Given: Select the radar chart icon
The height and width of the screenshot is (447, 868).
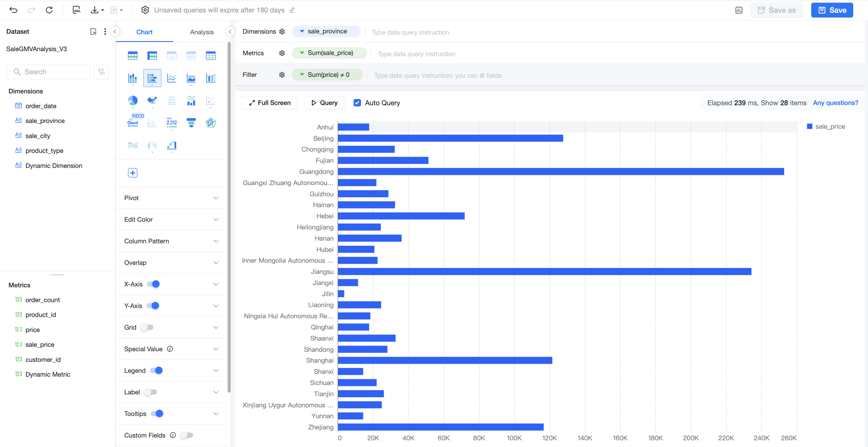Looking at the screenshot, I should point(210,123).
